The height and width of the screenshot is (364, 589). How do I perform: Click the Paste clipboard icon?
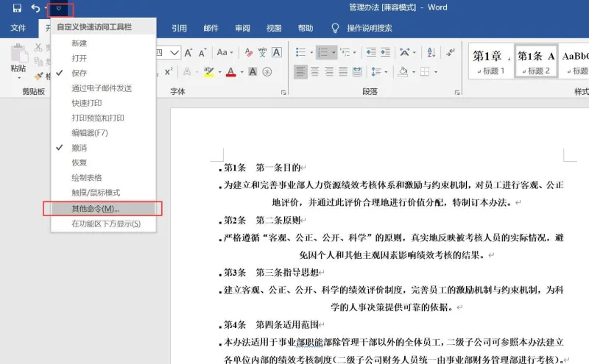coord(19,53)
